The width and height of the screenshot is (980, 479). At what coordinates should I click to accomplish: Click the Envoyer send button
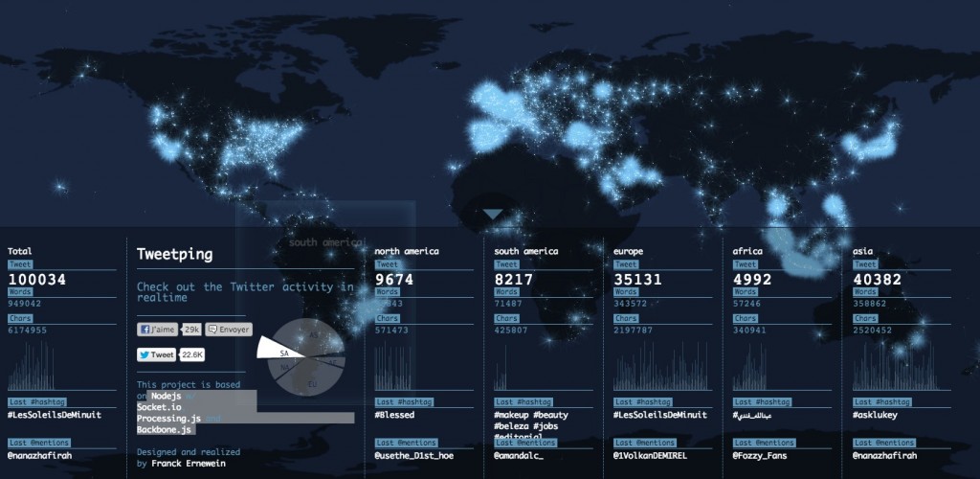click(x=229, y=330)
